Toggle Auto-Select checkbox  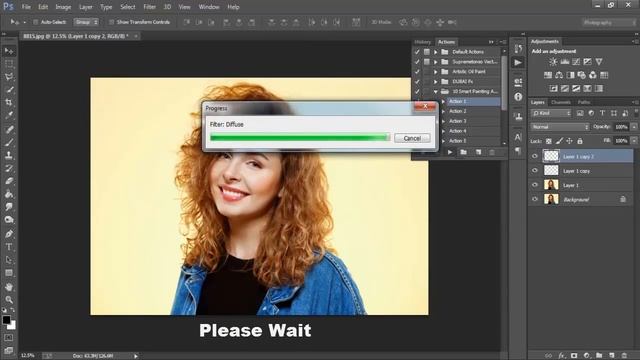point(36,22)
